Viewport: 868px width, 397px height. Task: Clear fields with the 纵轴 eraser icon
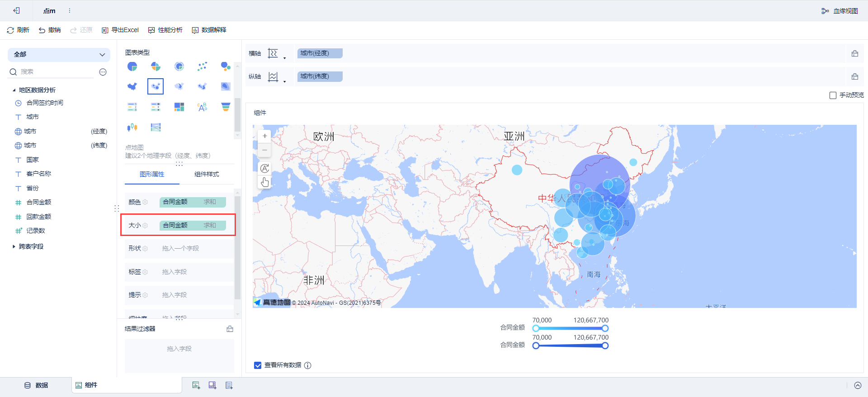[x=854, y=76]
